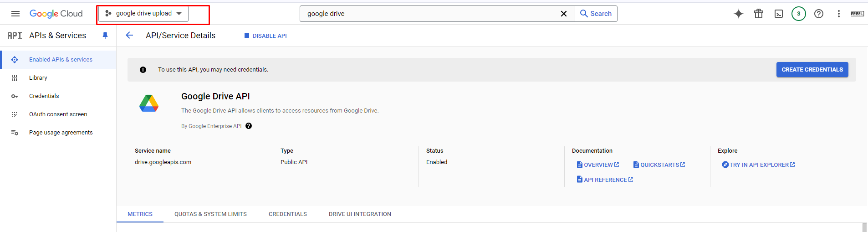Click the Page usage agreements settings icon
The image size is (868, 232).
(15, 133)
